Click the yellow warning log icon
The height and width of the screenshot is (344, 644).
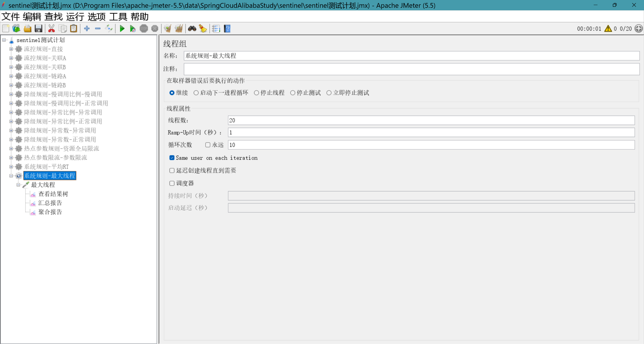(x=608, y=29)
